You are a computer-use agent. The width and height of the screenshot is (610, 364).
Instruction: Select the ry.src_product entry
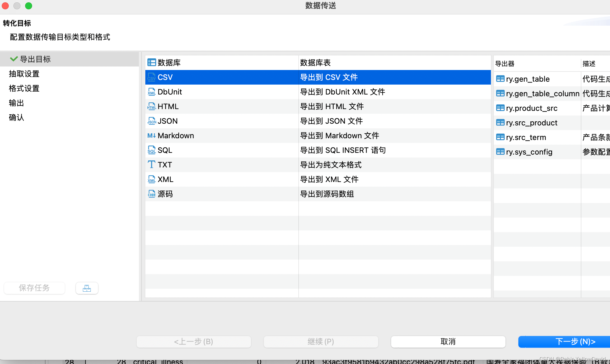(552, 123)
